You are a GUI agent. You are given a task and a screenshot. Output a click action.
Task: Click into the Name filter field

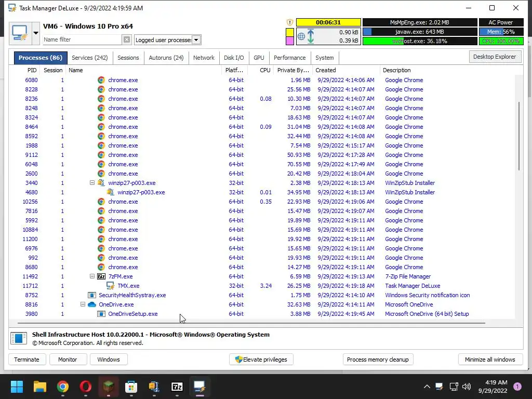point(82,39)
